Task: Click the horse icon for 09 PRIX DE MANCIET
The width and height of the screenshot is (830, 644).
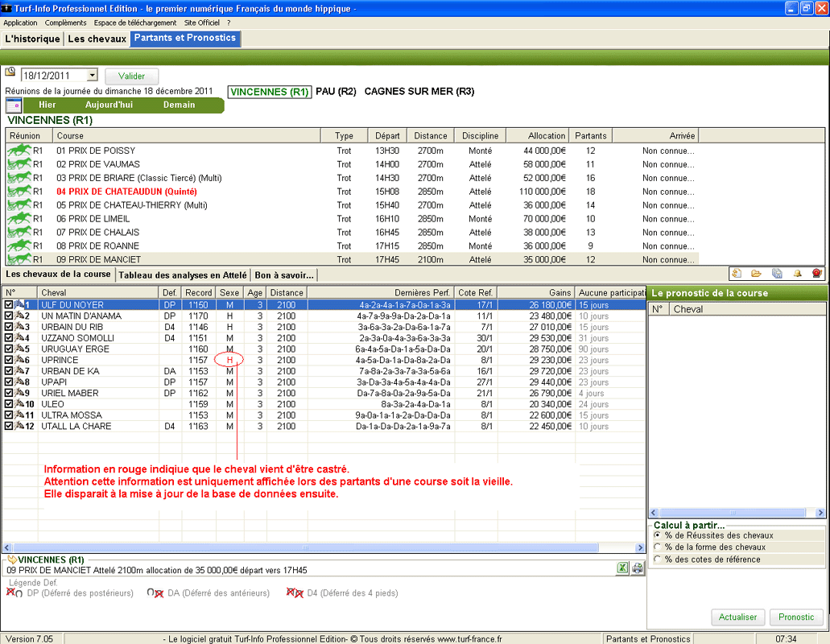Action: click(x=19, y=259)
